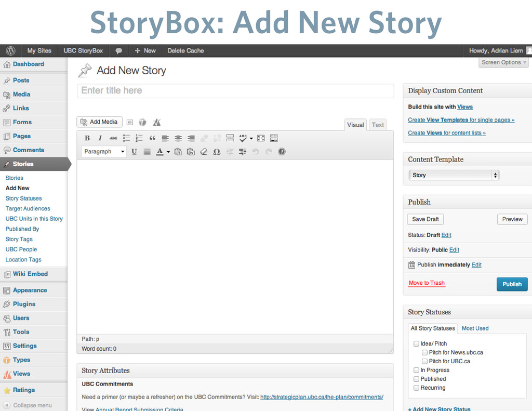The image size is (532, 411).
Task: Click the Views icon next to Add Media
Action: click(156, 122)
